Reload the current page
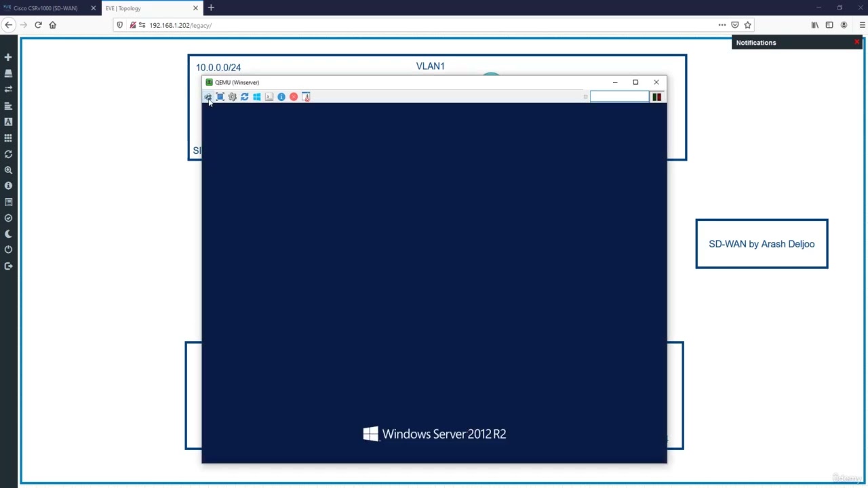 (38, 25)
